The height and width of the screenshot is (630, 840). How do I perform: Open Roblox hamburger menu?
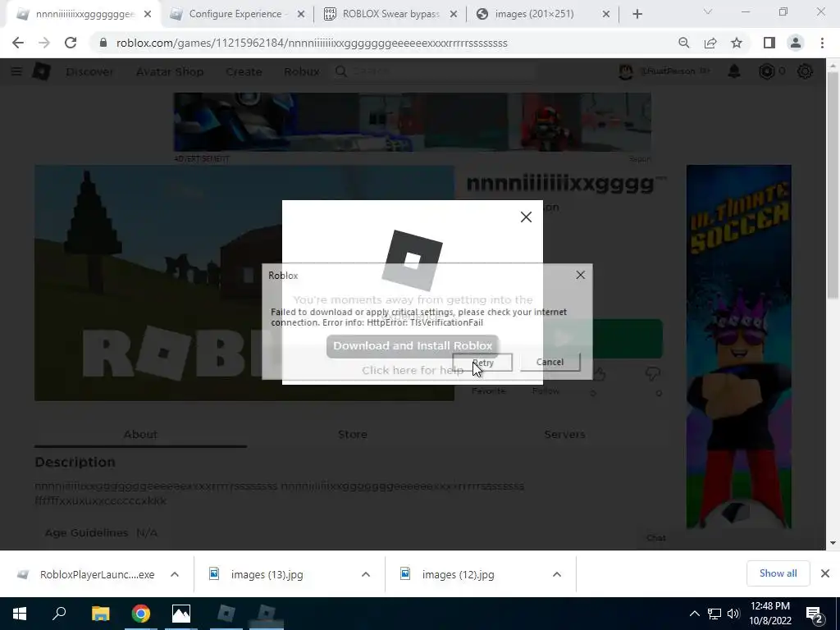16,71
